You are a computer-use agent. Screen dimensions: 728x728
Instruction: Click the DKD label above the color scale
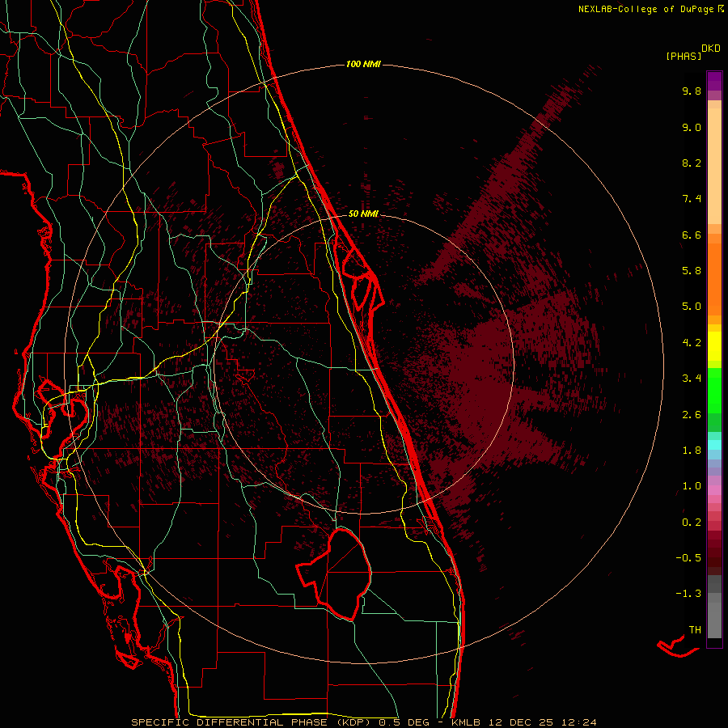click(x=710, y=49)
